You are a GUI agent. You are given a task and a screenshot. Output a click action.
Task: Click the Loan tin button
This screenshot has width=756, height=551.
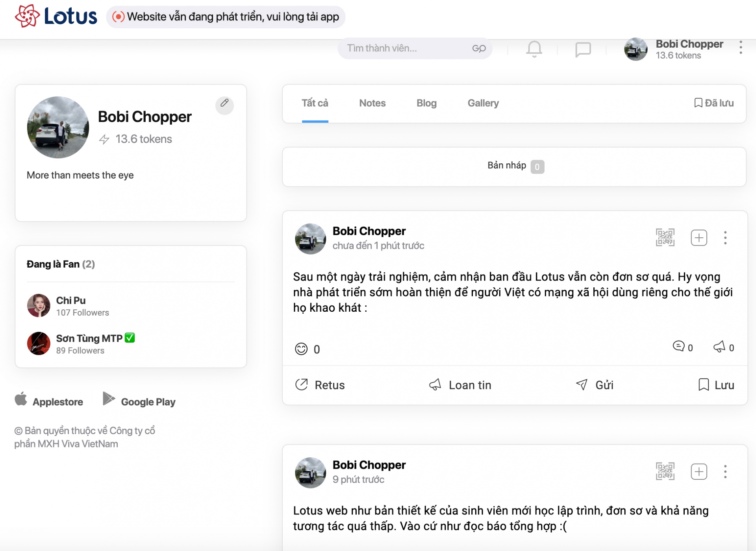click(x=460, y=385)
